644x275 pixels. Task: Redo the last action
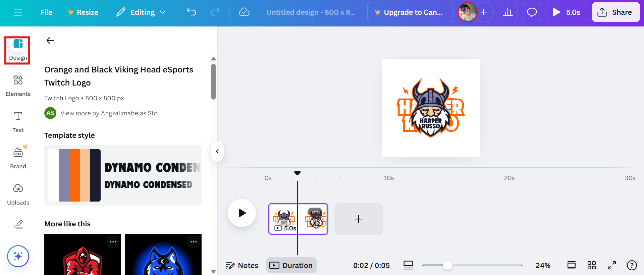tap(215, 12)
